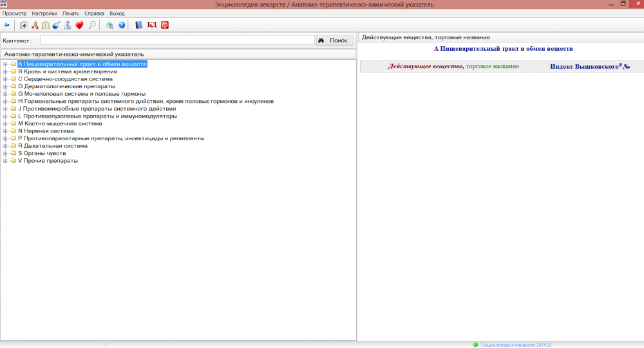The width and height of the screenshot is (644, 348).
Task: Click the red power exit icon
Action: 164,25
